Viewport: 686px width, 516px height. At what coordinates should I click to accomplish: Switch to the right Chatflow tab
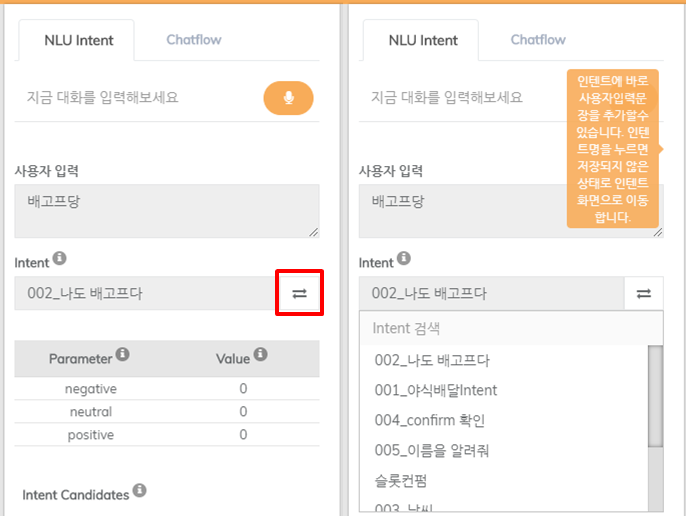(x=538, y=40)
